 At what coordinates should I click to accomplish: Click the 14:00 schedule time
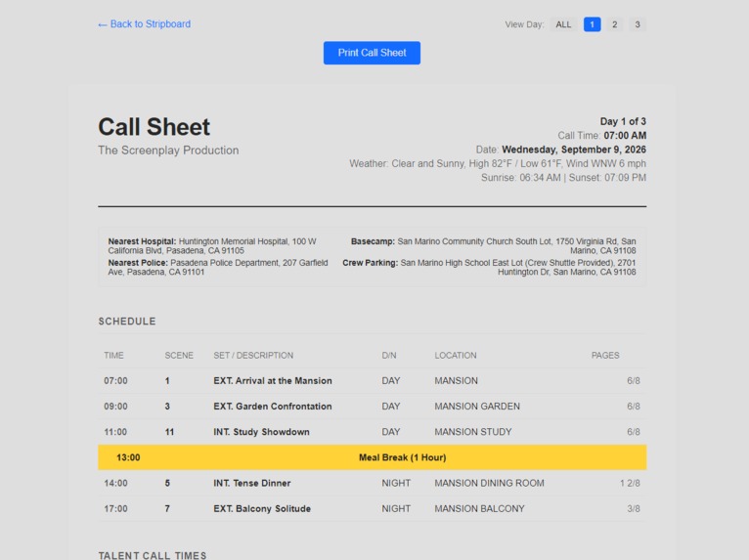coord(115,483)
